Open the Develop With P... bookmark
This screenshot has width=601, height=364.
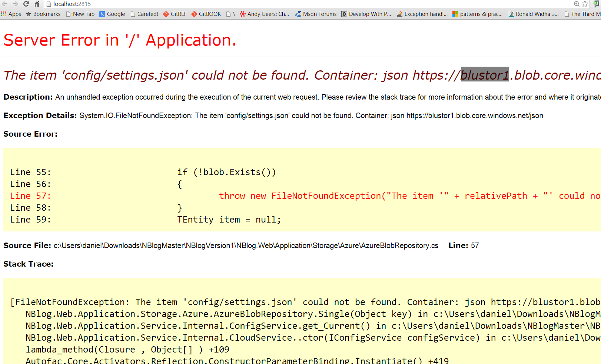[366, 14]
